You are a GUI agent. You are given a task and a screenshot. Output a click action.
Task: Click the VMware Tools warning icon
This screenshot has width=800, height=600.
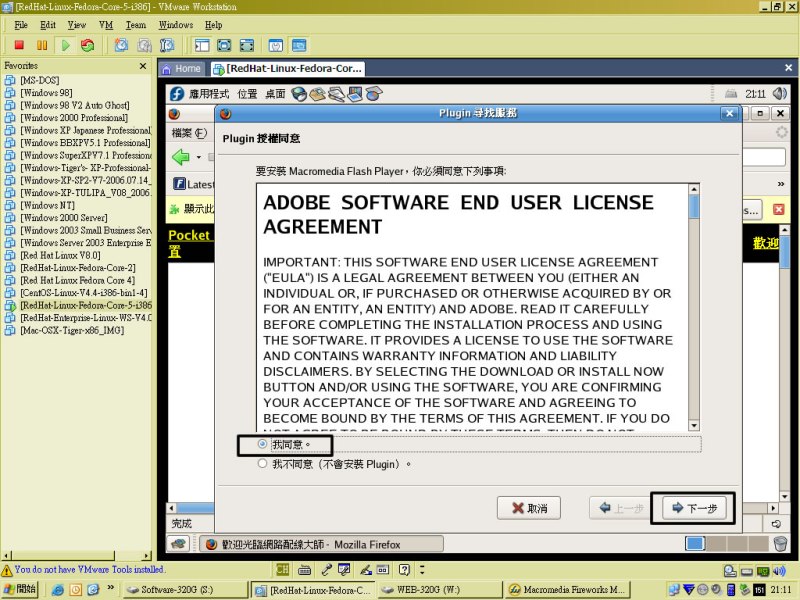click(x=7, y=570)
